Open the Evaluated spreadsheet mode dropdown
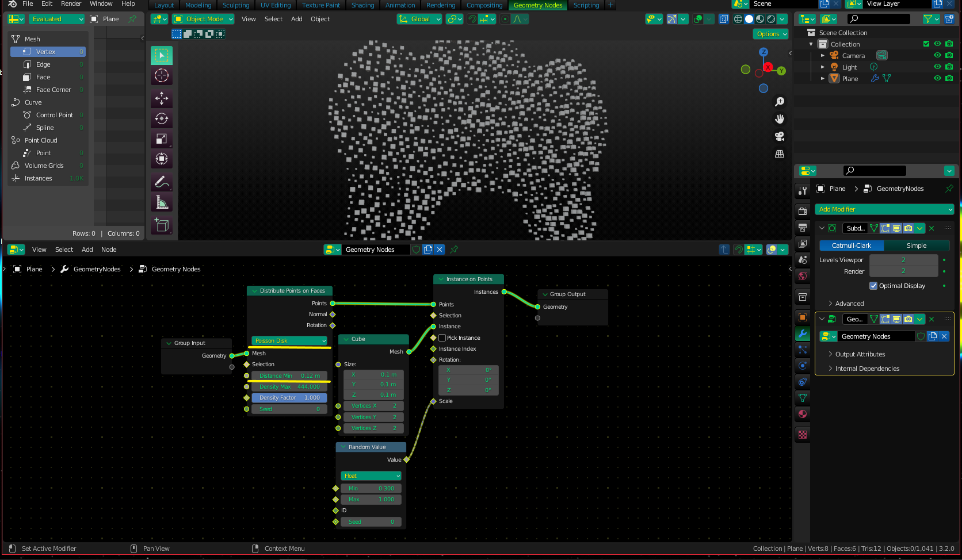Viewport: 962px width, 560px height. point(56,19)
